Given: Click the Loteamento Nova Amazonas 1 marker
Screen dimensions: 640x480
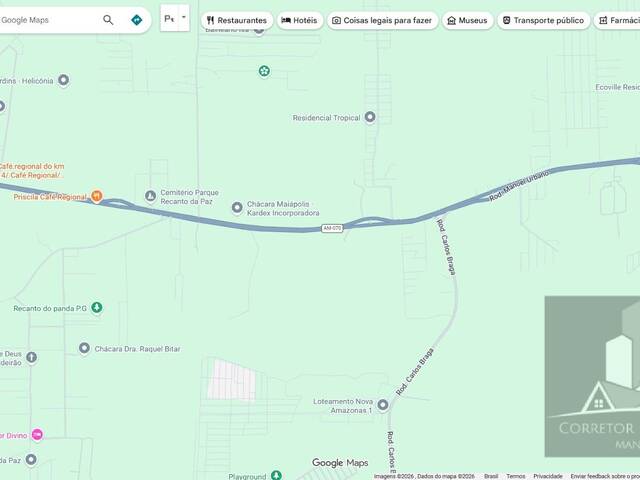Looking at the screenshot, I should 383,404.
